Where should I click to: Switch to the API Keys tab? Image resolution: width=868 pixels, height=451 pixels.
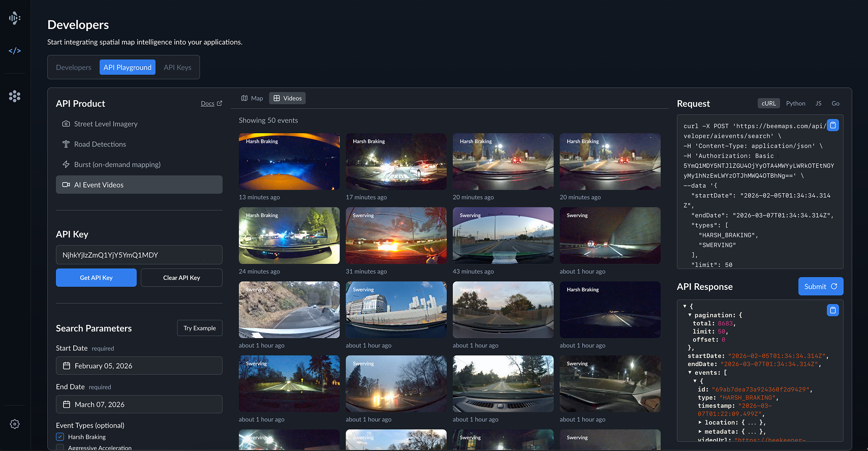click(x=177, y=67)
